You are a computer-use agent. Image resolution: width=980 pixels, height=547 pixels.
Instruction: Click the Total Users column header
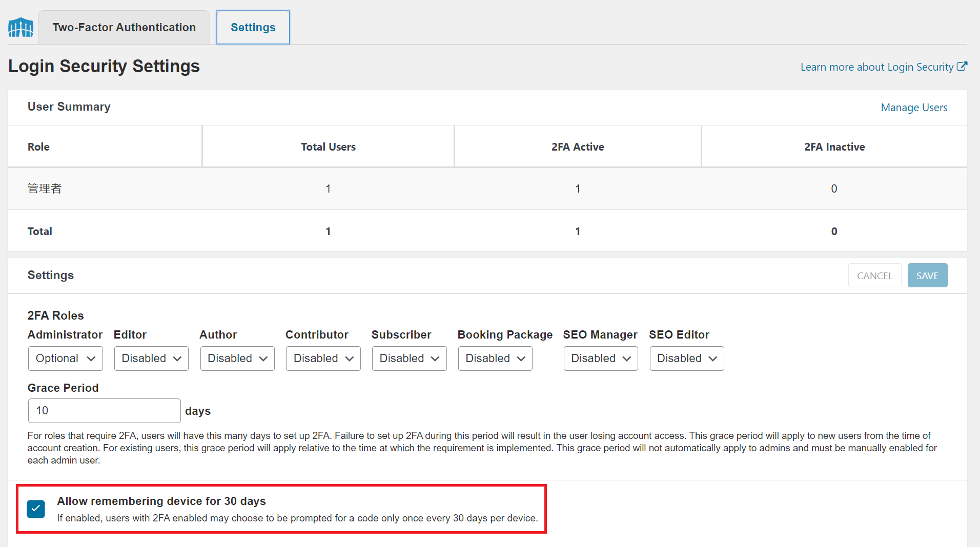pyautogui.click(x=328, y=147)
